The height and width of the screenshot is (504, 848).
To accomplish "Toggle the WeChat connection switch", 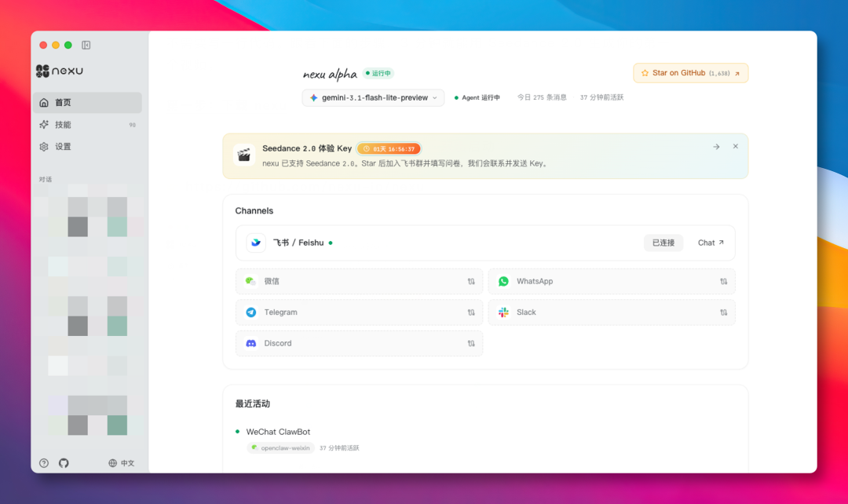I will coord(471,280).
